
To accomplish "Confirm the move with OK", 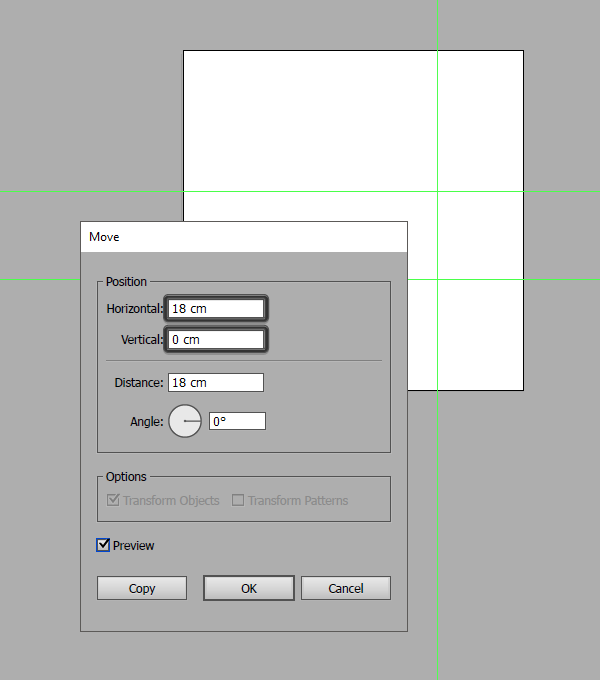I will 249,588.
